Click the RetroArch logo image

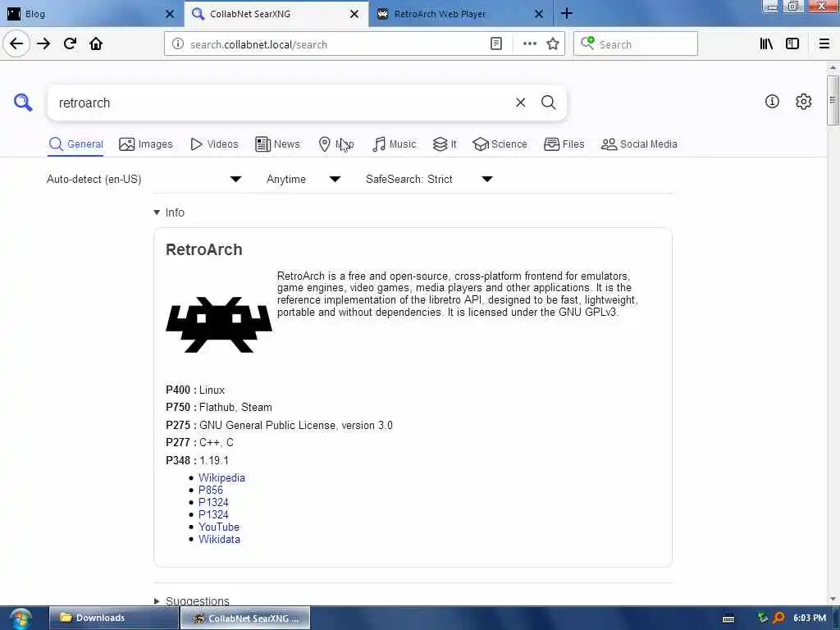click(218, 325)
